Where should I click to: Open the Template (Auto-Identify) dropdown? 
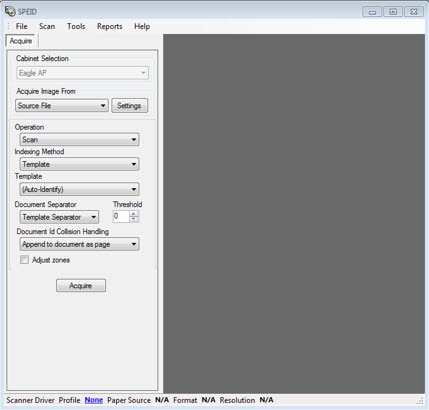[x=79, y=189]
